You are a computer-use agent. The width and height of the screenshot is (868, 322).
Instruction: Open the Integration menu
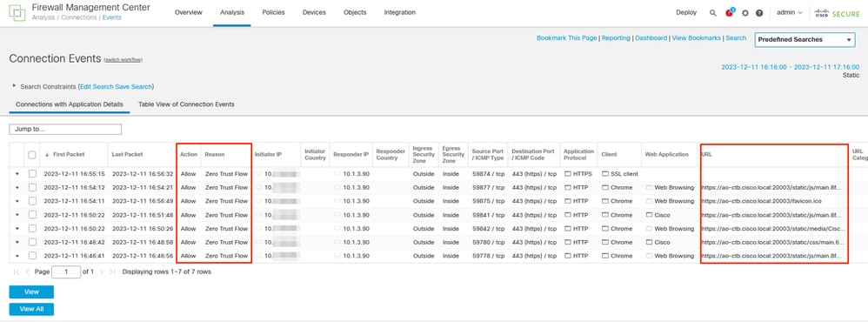point(400,12)
